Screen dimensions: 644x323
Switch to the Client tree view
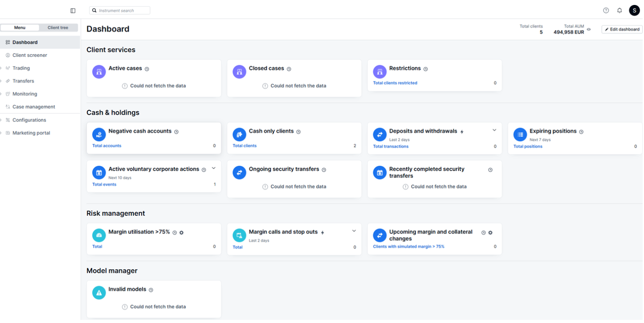pos(58,28)
